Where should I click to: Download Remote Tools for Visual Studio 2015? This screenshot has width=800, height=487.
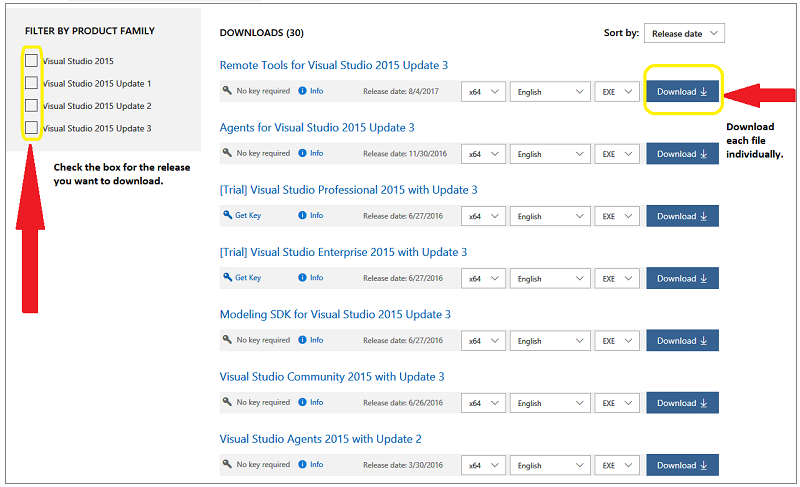point(682,91)
